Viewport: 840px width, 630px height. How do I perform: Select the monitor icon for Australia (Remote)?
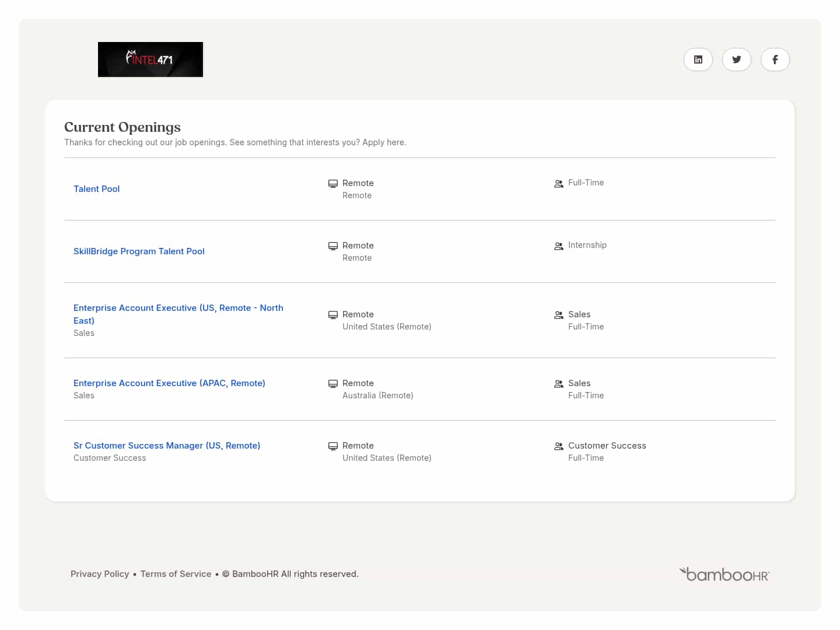tap(333, 383)
